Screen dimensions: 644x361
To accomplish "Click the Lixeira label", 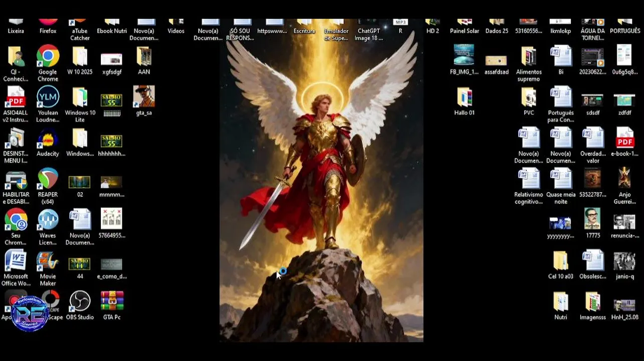I will click(x=16, y=31).
